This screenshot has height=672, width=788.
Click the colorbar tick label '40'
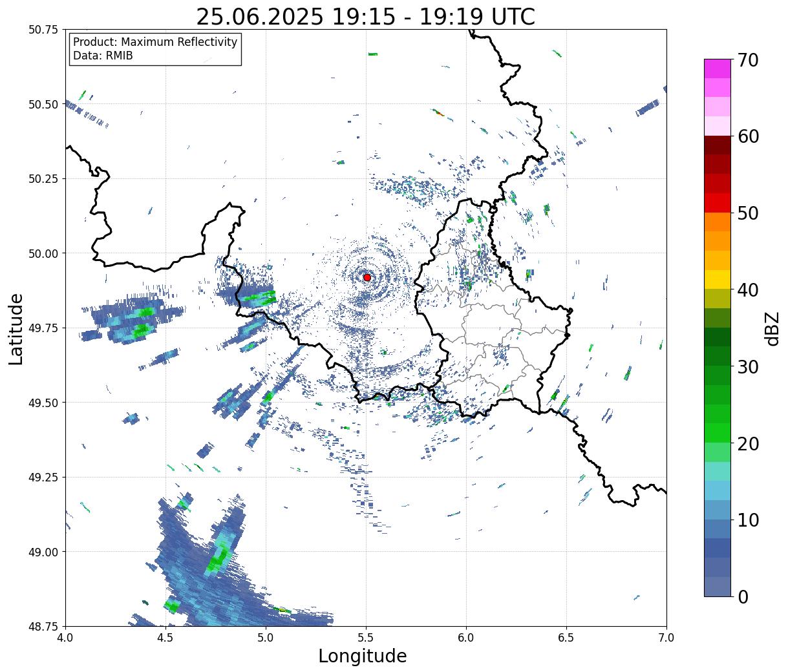pos(748,289)
